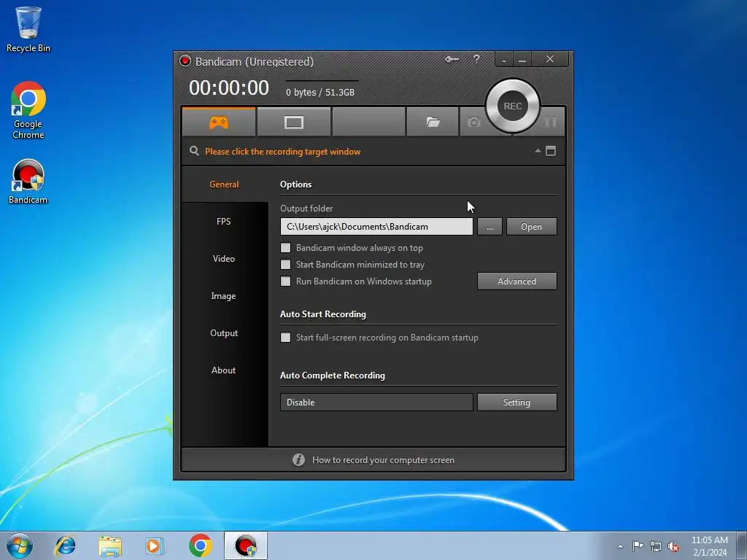Open the FPS settings section

click(223, 222)
